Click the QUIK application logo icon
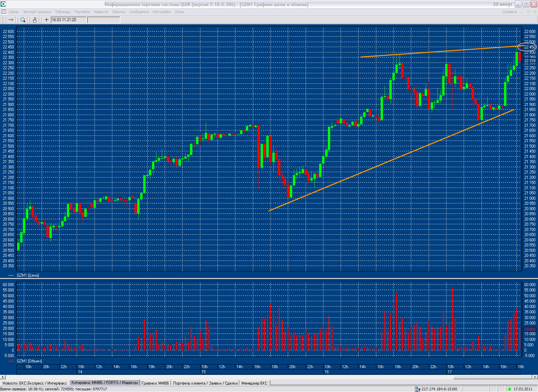The height and width of the screenshot is (392, 538). coord(3,4)
